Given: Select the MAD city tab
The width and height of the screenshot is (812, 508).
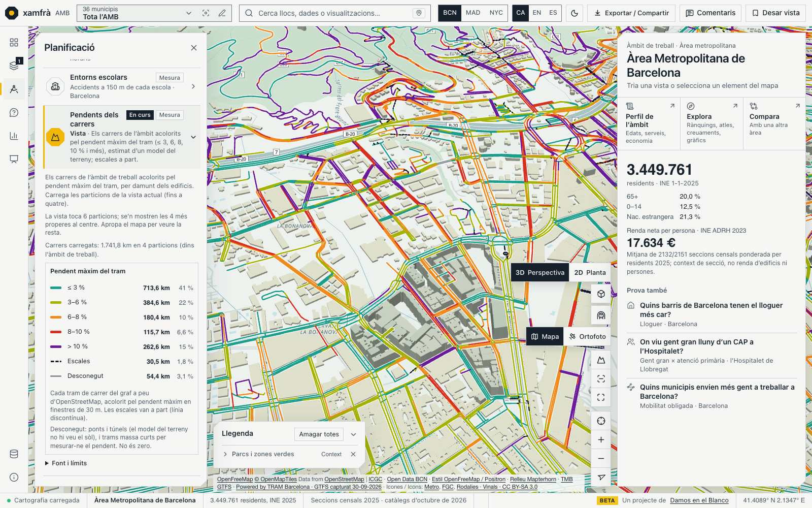Looking at the screenshot, I should point(473,13).
